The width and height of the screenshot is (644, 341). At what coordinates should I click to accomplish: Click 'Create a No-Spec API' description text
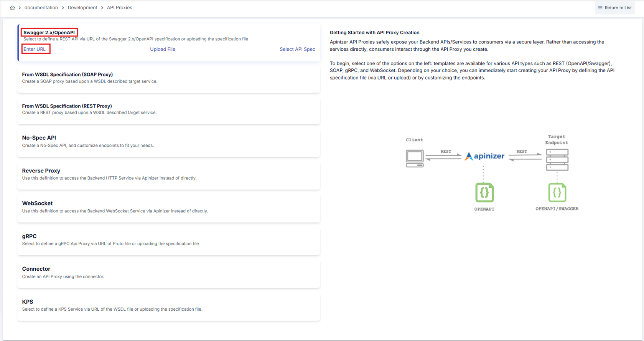[x=88, y=146]
